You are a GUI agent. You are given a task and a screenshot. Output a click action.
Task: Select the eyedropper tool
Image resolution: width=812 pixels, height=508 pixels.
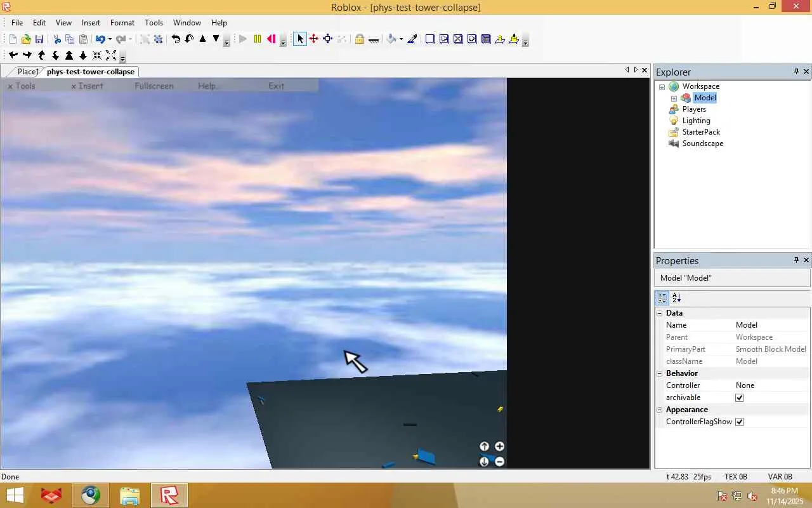tap(412, 39)
